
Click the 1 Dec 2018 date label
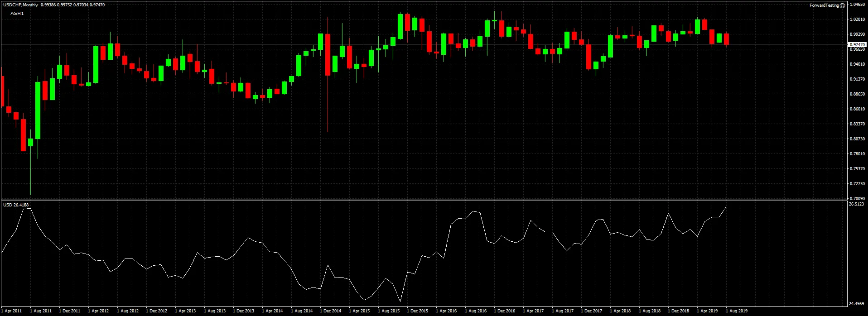(679, 311)
